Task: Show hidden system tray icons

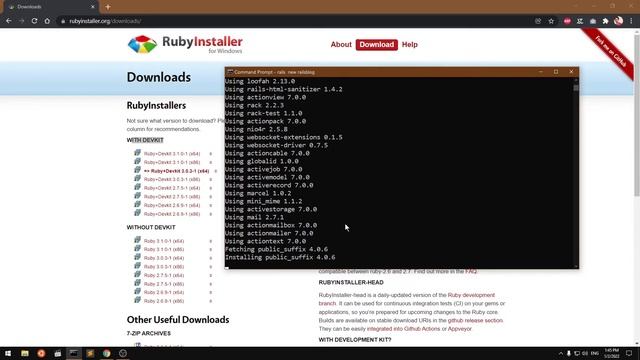Action: click(x=561, y=353)
